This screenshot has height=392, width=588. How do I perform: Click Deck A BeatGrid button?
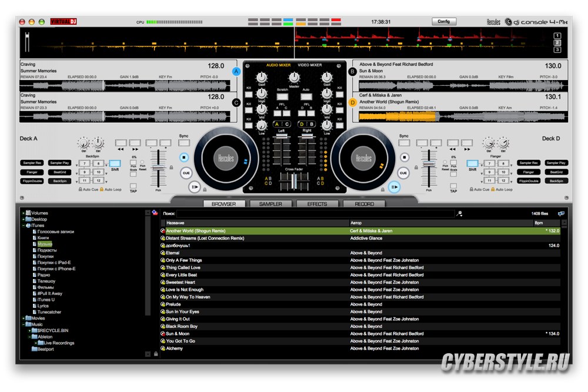pyautogui.click(x=60, y=172)
